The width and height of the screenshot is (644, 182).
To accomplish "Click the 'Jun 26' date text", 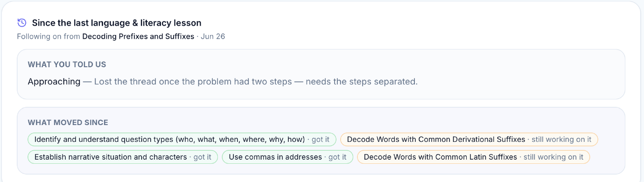I will click(x=213, y=36).
